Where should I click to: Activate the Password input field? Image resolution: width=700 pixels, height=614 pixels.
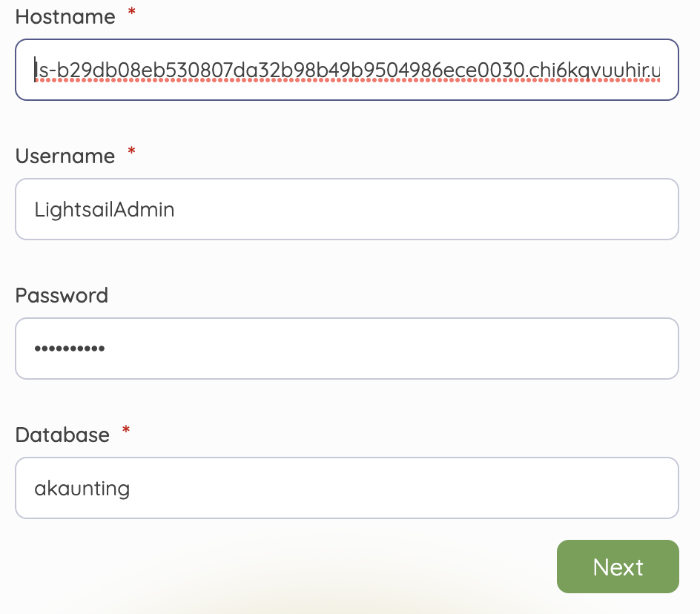pos(347,349)
